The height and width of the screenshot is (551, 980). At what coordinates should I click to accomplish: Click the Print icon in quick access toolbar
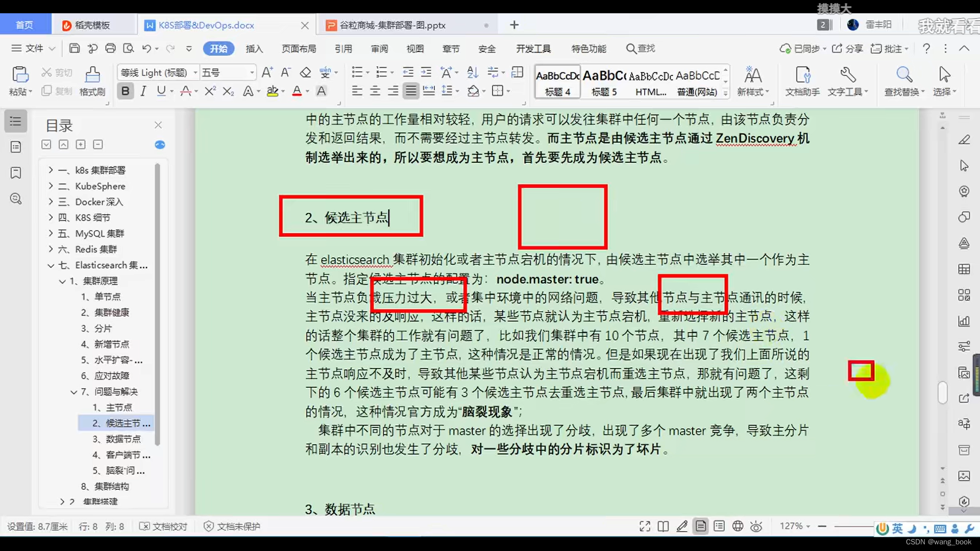[x=111, y=48]
